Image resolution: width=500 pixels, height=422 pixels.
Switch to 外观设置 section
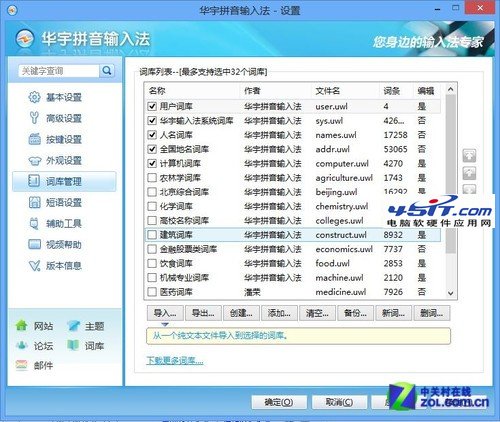click(x=64, y=160)
